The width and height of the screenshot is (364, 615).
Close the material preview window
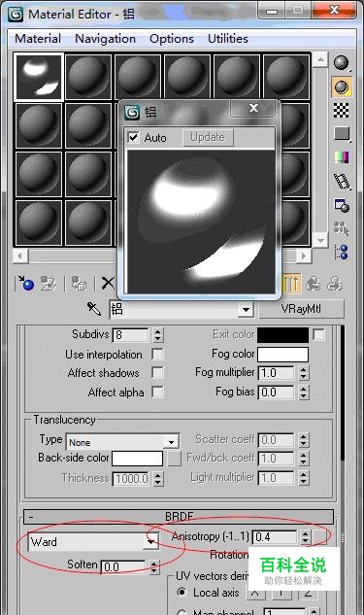(254, 108)
